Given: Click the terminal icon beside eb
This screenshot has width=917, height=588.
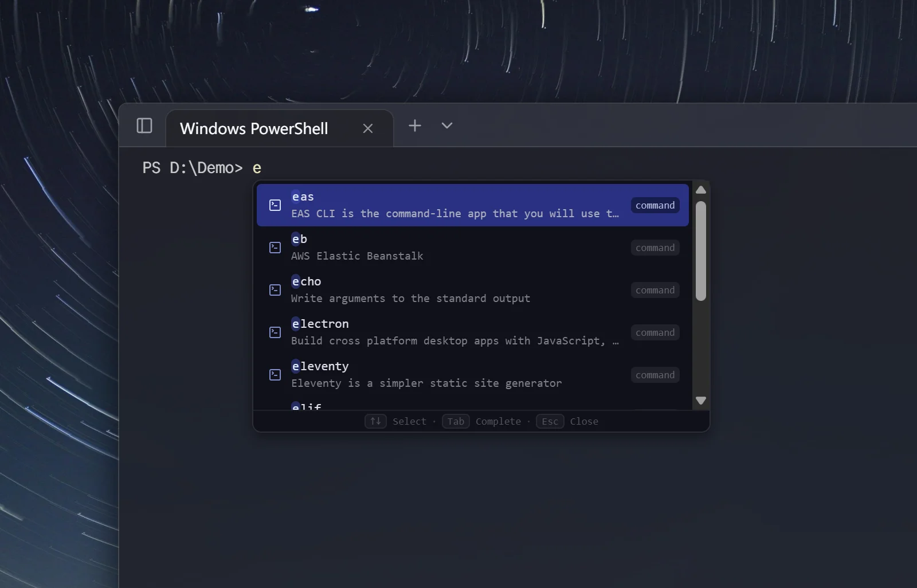Looking at the screenshot, I should (275, 248).
